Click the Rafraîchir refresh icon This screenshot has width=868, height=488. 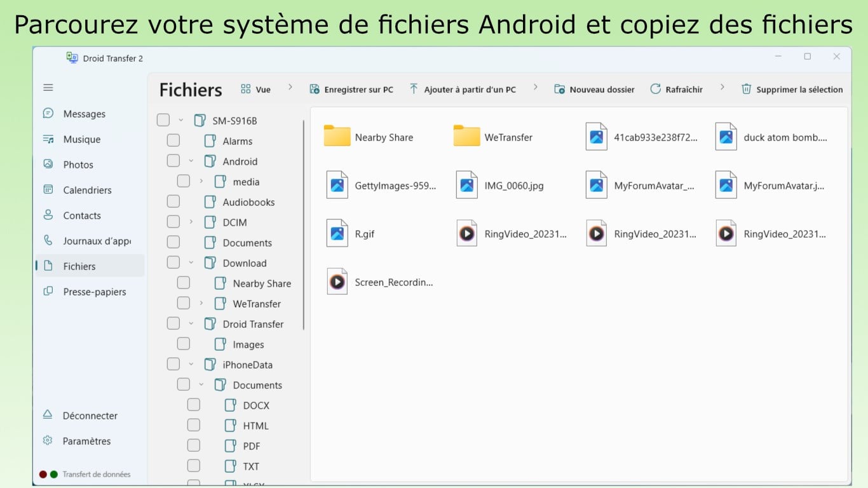656,90
